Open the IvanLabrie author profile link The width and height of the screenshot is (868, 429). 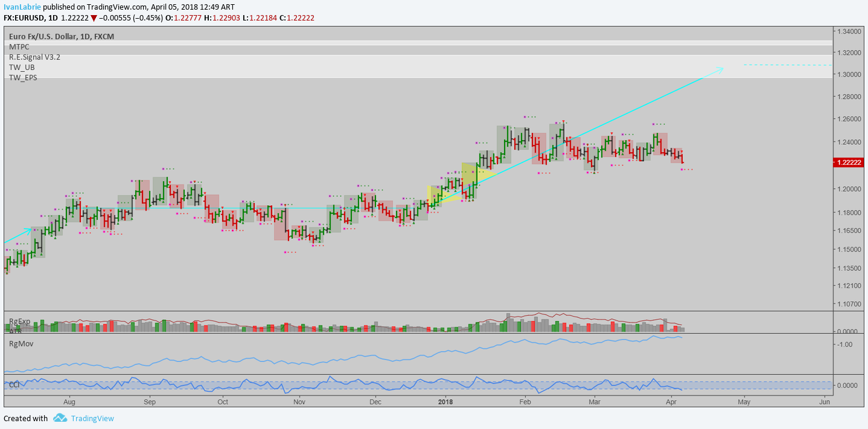22,7
